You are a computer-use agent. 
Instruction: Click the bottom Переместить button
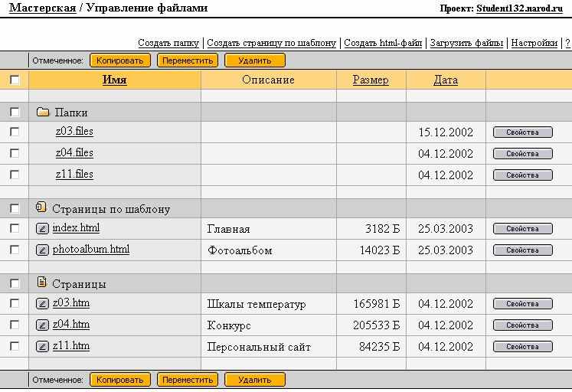(x=188, y=380)
